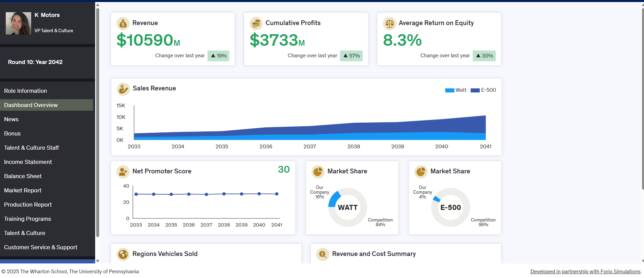Viewport: 644px width, 278px height.
Task: Go to Training Programs section
Action: pos(27,219)
